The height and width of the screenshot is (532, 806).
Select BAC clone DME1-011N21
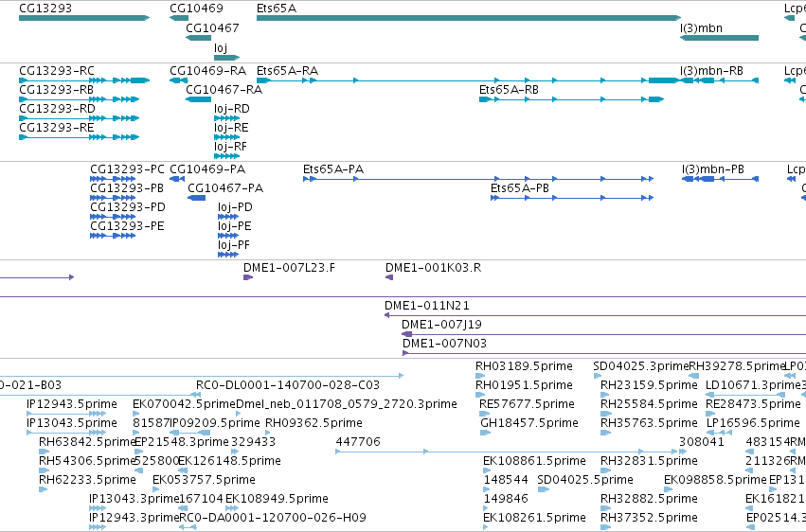pyautogui.click(x=595, y=315)
